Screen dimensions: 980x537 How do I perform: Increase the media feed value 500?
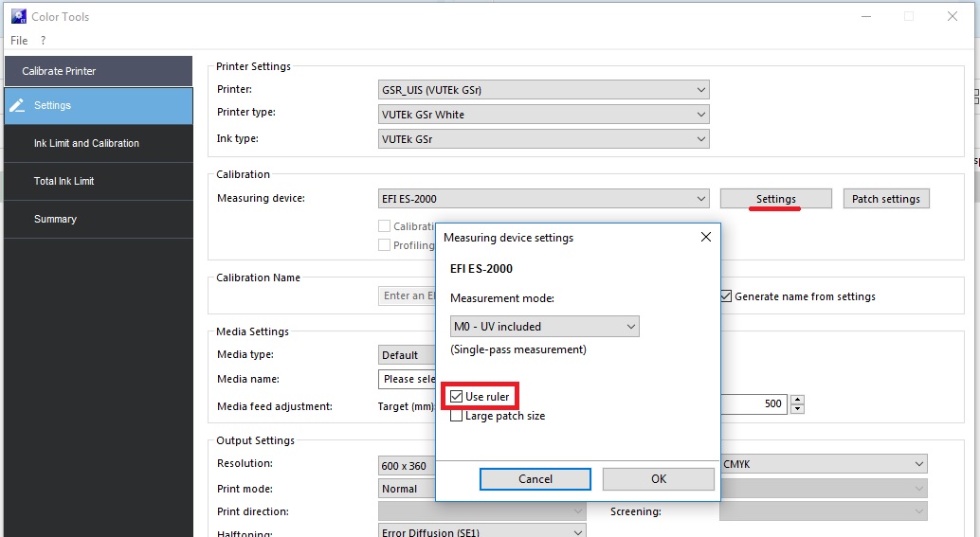click(x=797, y=400)
